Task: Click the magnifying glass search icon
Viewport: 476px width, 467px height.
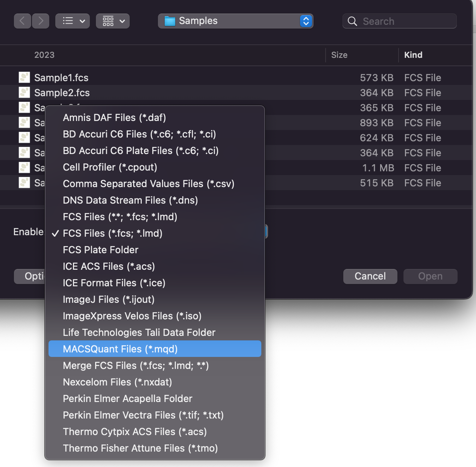Action: [x=352, y=21]
